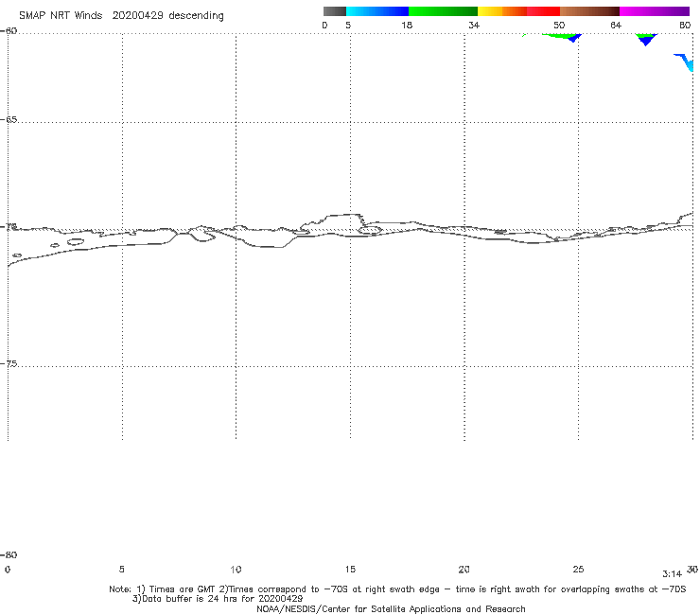Image resolution: width=700 pixels, height=615 pixels.
Task: Click the longitude axis label '10'
Action: pyautogui.click(x=236, y=570)
